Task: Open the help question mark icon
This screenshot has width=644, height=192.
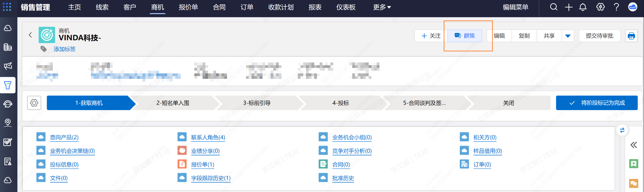Action: (616, 7)
